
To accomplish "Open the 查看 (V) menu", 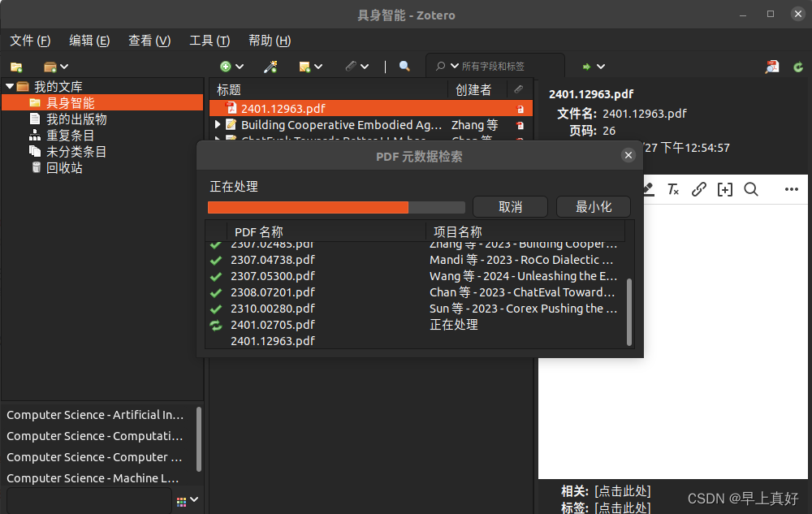I will (x=149, y=41).
